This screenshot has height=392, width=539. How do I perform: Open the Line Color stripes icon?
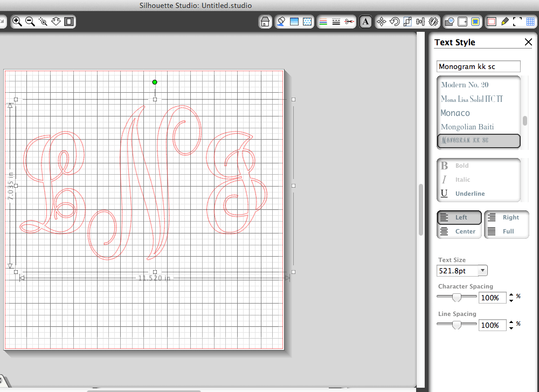pyautogui.click(x=323, y=22)
